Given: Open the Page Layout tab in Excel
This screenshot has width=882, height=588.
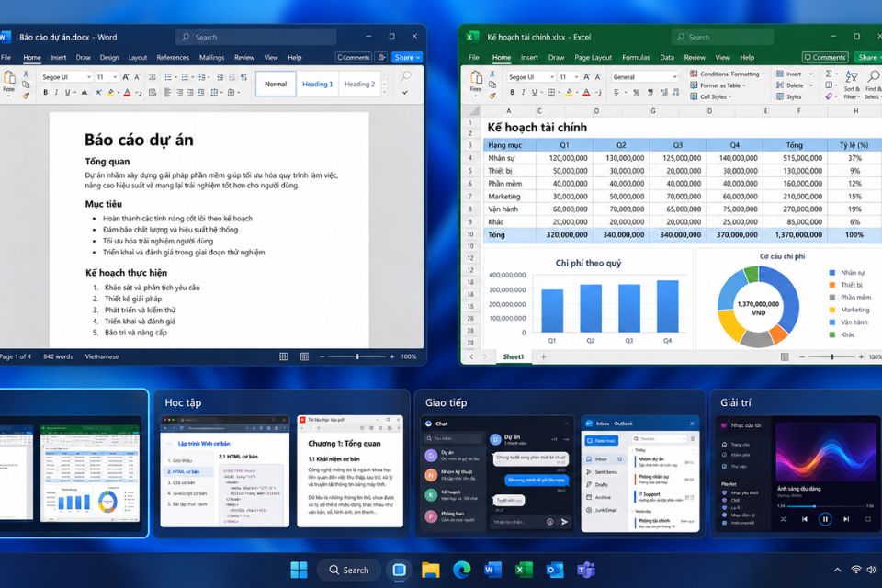Looking at the screenshot, I should coord(593,57).
